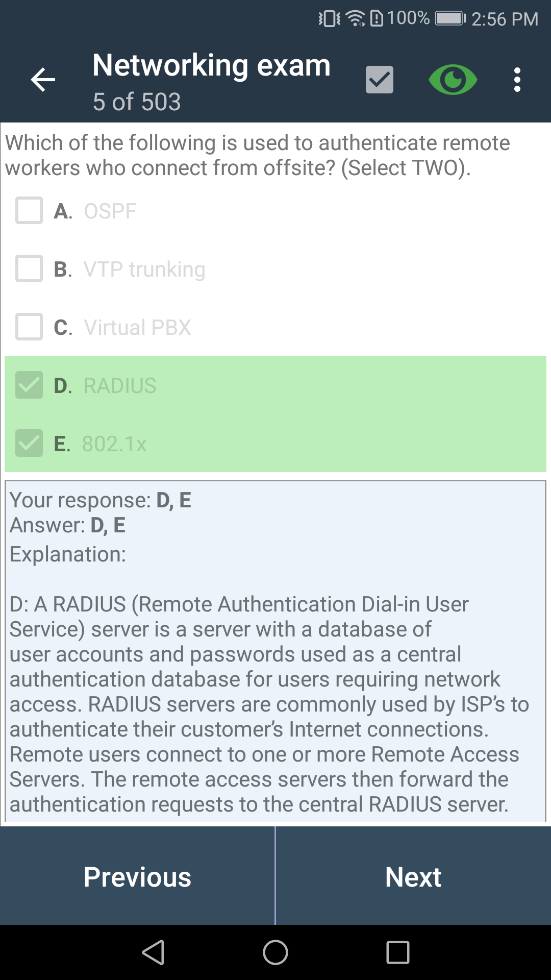Tap the Networking exam title
The width and height of the screenshot is (551, 980).
point(212,66)
